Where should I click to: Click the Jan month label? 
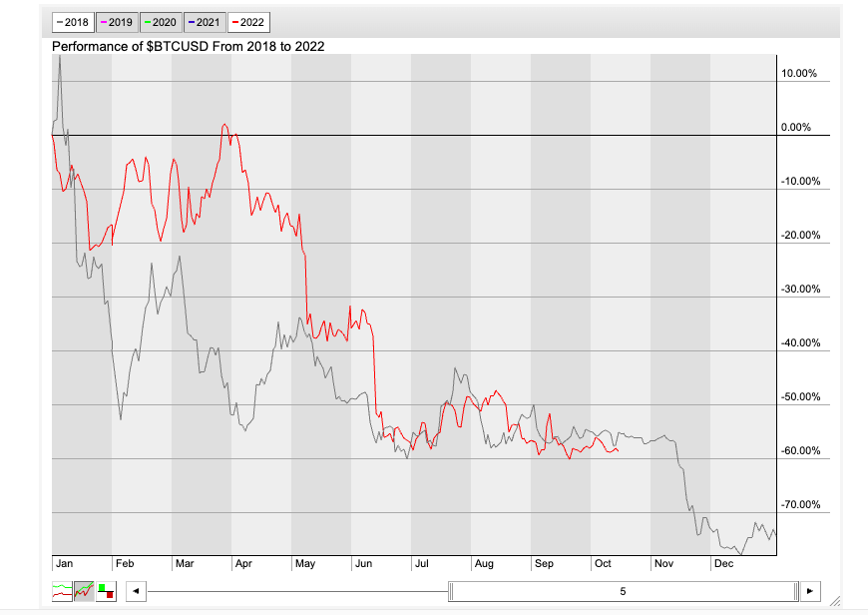pos(64,563)
